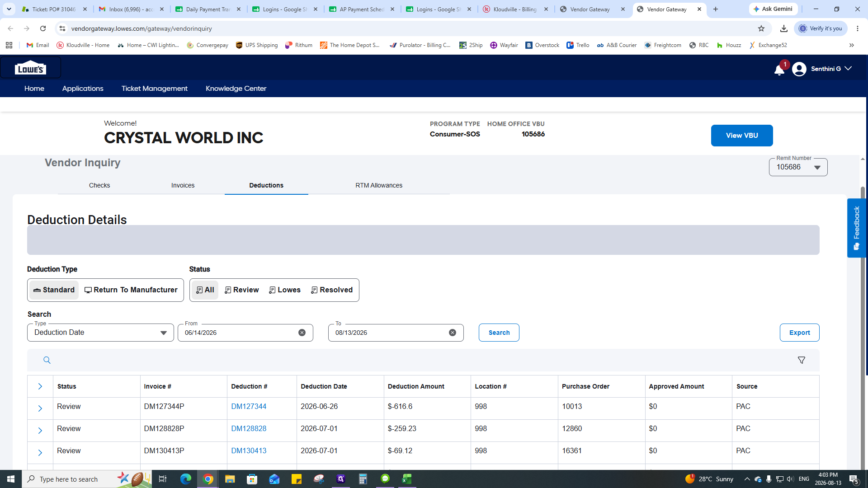Open the Remit Number dropdown
868x488 pixels.
tap(798, 167)
